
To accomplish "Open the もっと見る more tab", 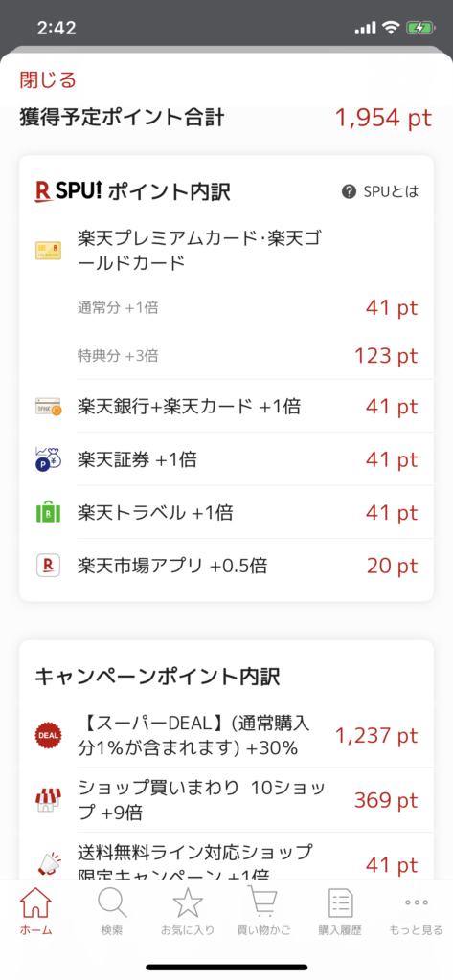I will 416,911.
